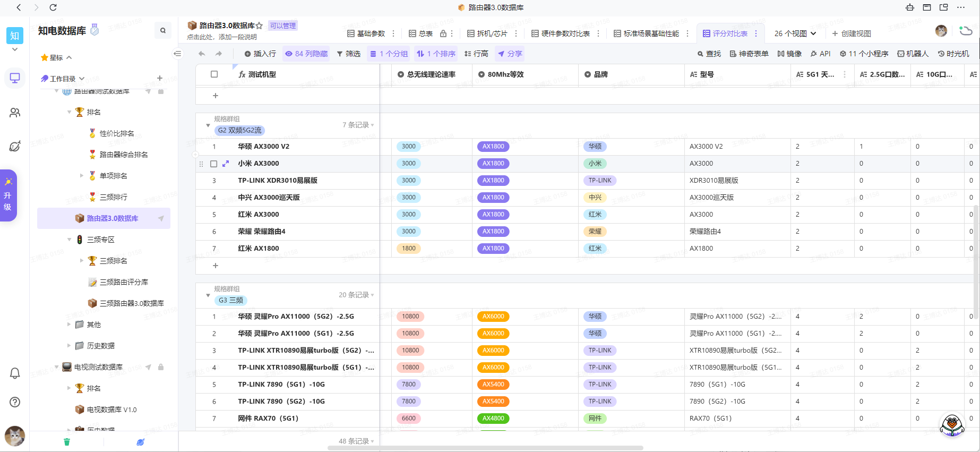The width and height of the screenshot is (980, 452).
Task: Collapse the sidebar panel with the toggle icon
Action: pos(177,54)
